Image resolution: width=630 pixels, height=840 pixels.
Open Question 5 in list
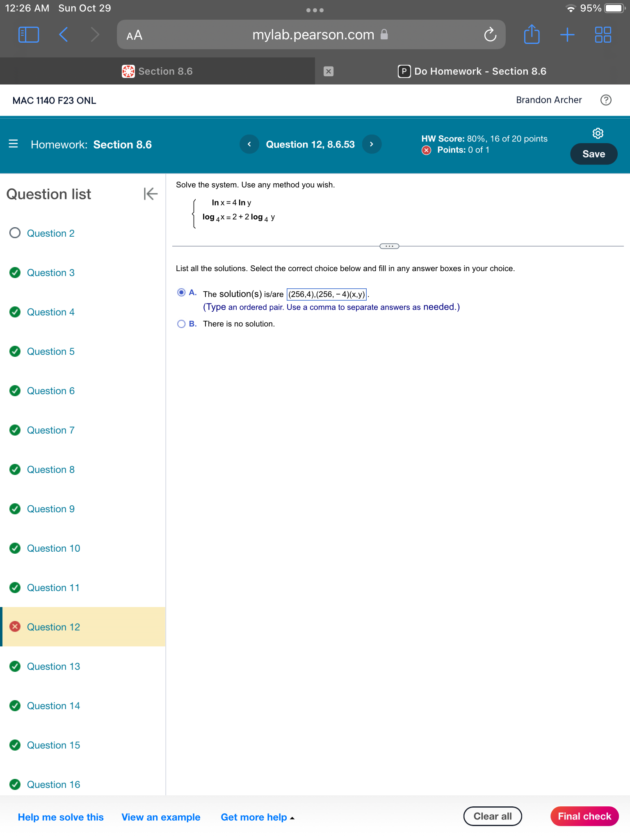pos(51,352)
